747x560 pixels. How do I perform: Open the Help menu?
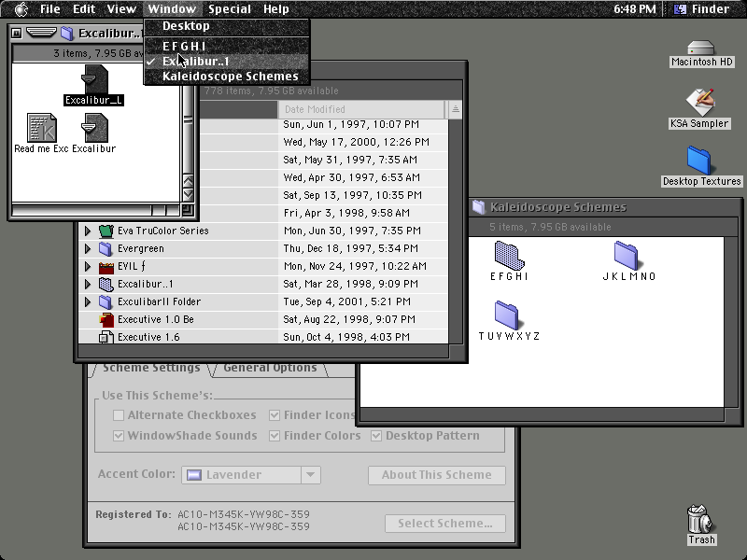(x=276, y=9)
